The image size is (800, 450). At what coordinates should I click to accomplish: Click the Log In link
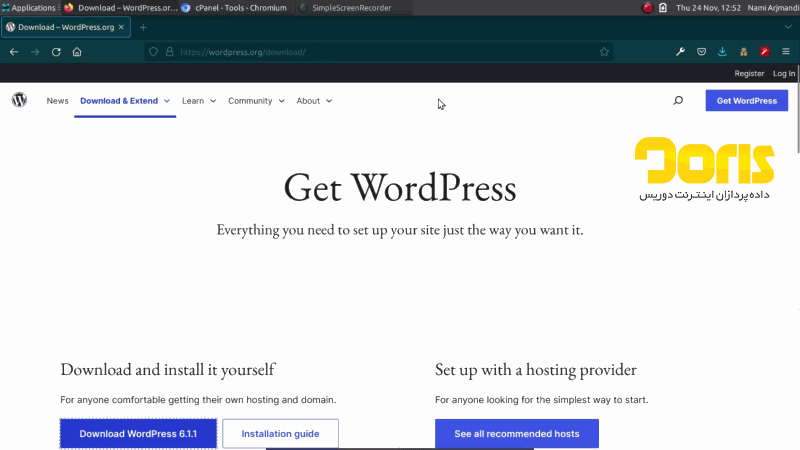(784, 73)
